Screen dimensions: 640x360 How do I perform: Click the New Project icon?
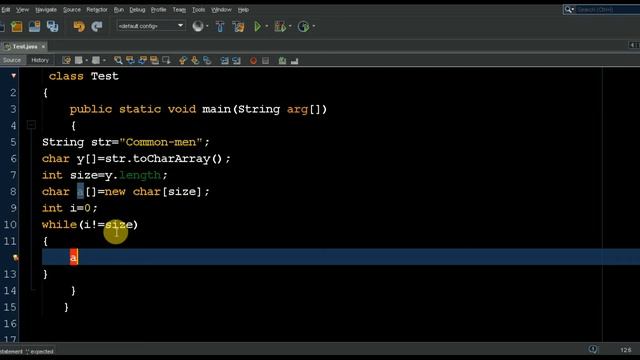coord(17,27)
